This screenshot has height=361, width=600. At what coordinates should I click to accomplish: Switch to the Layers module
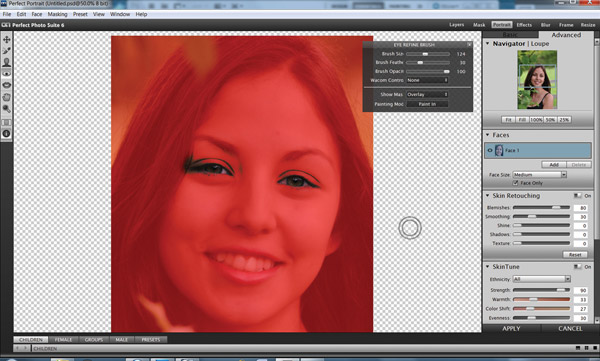(x=457, y=25)
